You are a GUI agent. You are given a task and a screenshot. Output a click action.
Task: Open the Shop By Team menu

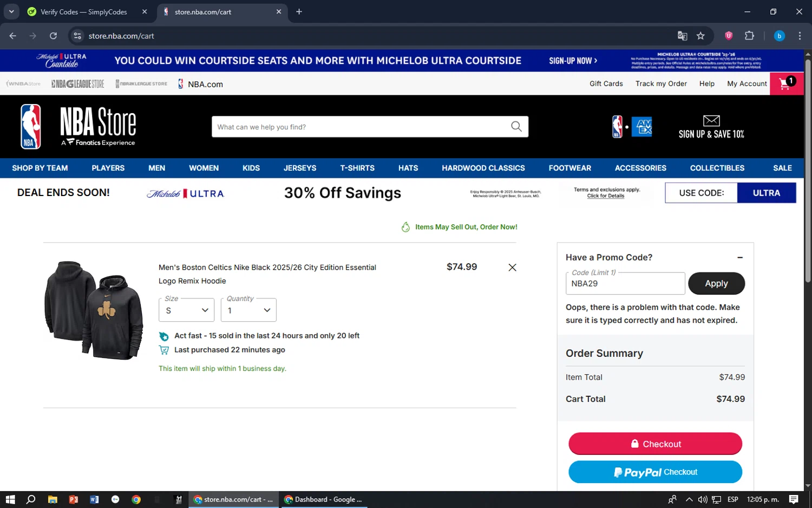[40, 168]
